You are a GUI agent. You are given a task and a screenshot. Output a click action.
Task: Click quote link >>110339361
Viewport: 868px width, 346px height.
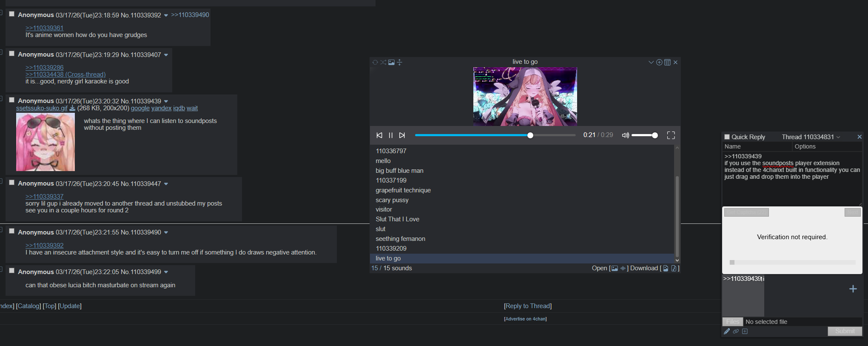coord(44,28)
